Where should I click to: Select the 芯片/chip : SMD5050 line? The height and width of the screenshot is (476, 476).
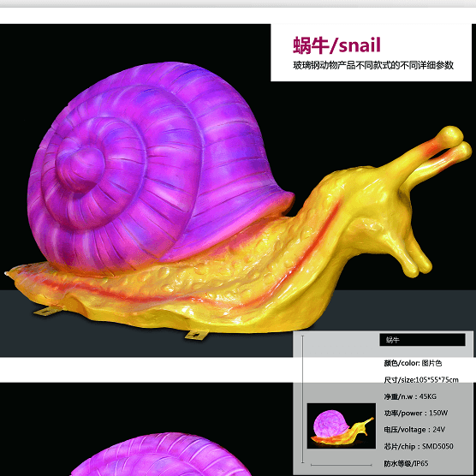419,446
